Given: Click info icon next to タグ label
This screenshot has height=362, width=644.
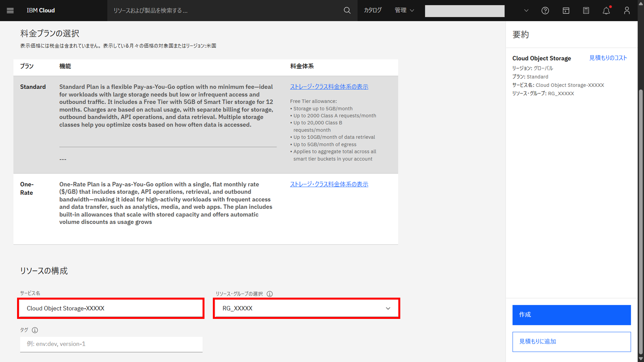Looking at the screenshot, I should (35, 330).
